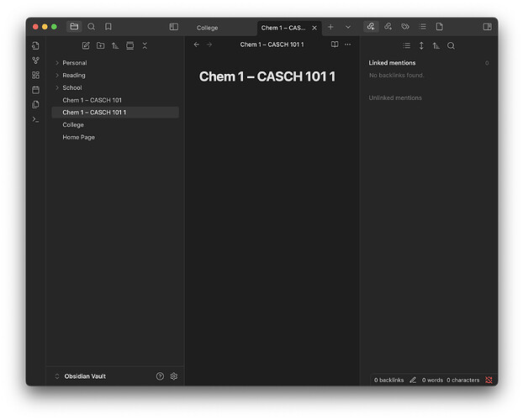Open templates ribbon icon

coord(35,104)
